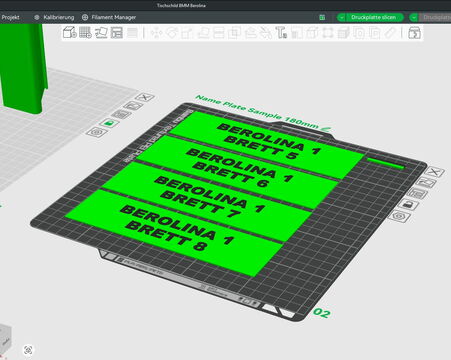The width and height of the screenshot is (451, 360).
Task: Open the Kalibrierung menu
Action: click(54, 17)
